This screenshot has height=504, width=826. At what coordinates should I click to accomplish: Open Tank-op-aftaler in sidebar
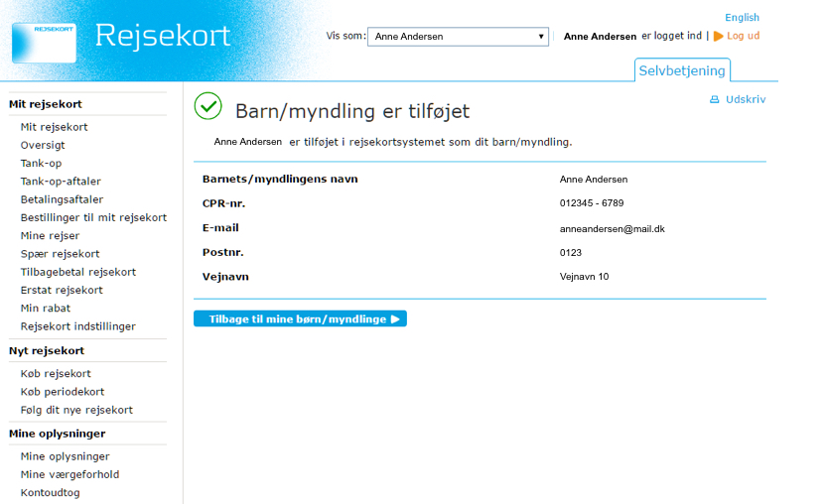pos(61,182)
